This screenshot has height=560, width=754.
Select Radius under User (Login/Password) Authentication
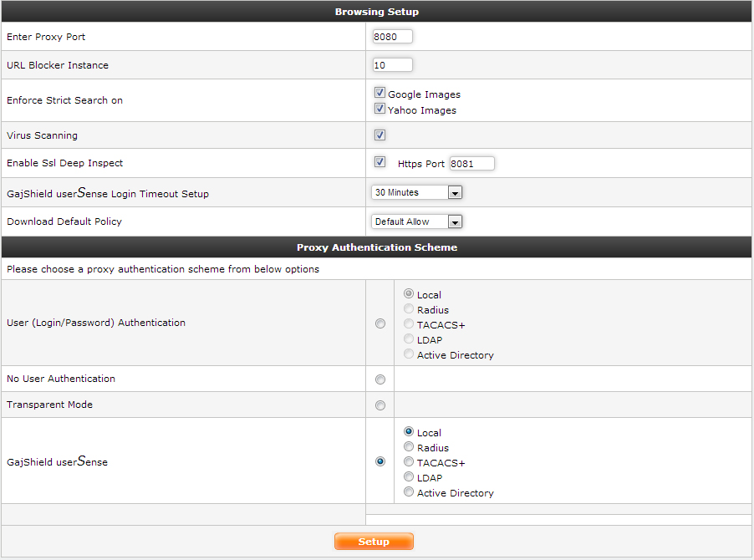pos(409,309)
